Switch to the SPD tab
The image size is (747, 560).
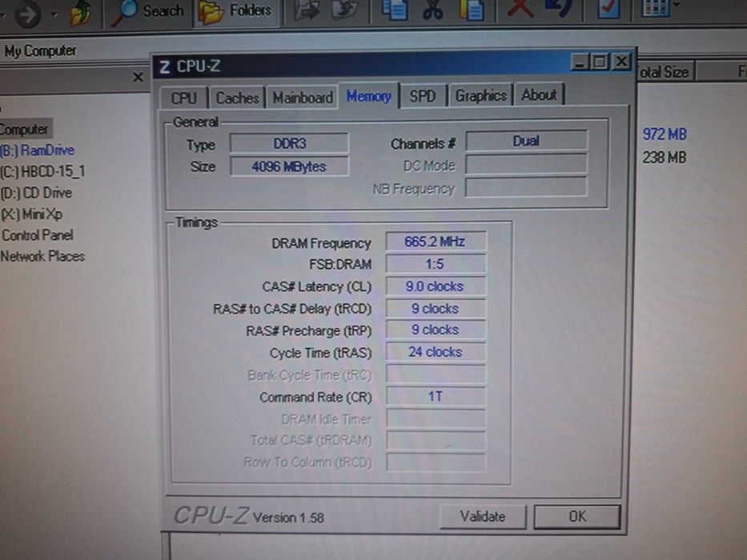click(423, 96)
